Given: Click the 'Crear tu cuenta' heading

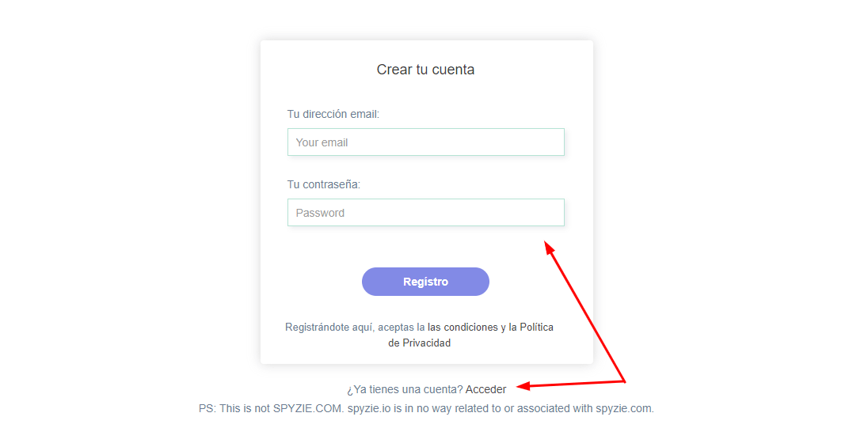Looking at the screenshot, I should [425, 70].
